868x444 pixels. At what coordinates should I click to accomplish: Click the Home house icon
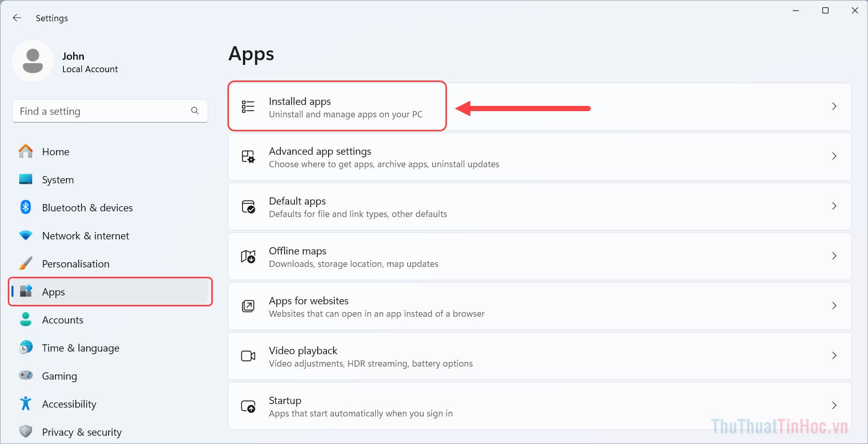pyautogui.click(x=25, y=151)
